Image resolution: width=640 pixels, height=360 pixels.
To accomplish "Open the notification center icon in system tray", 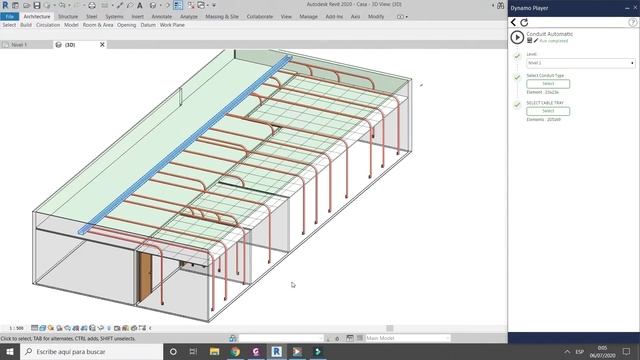I will pyautogui.click(x=627, y=351).
